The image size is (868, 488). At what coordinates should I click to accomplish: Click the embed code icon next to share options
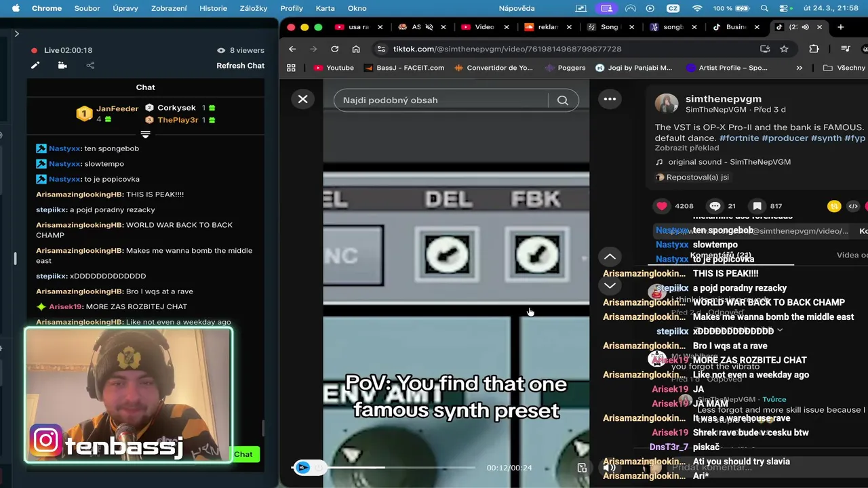853,206
